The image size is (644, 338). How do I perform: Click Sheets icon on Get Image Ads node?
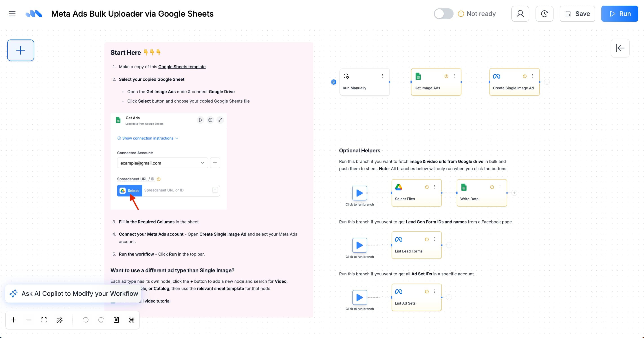pos(418,76)
